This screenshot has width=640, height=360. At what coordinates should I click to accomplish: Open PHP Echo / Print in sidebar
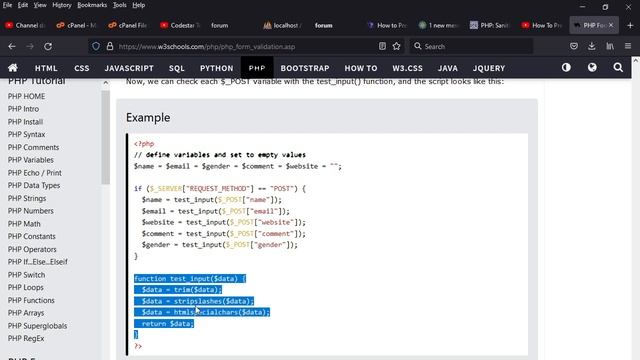click(35, 173)
